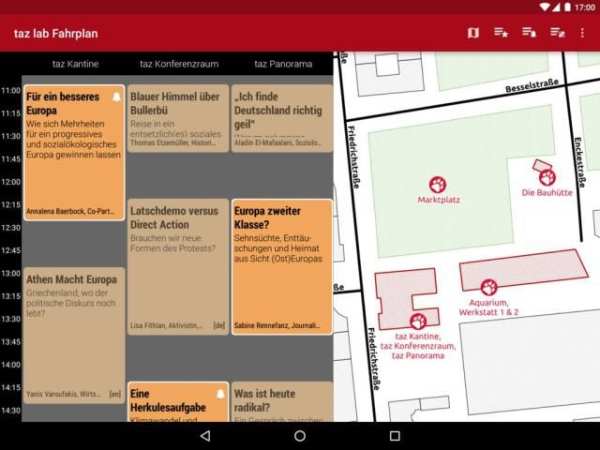Open session Europa zweiter Klasse?
Image resolution: width=600 pixels, height=450 pixels.
point(282,267)
